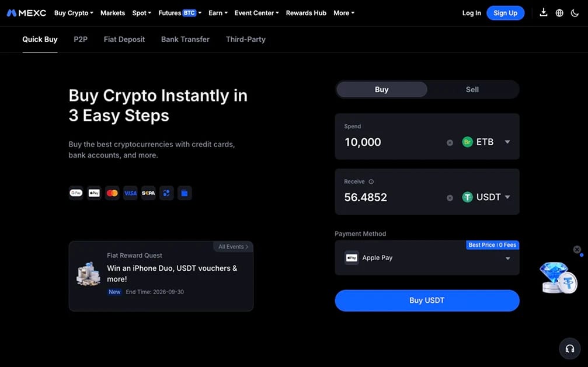
Task: Open the app download icon
Action: pos(544,13)
